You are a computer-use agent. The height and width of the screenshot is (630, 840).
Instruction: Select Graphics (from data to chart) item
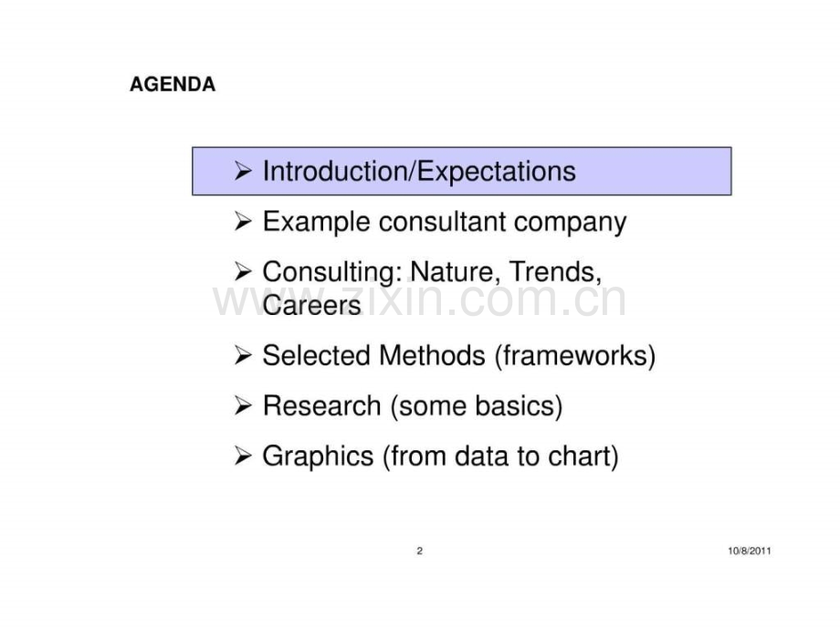coord(440,457)
